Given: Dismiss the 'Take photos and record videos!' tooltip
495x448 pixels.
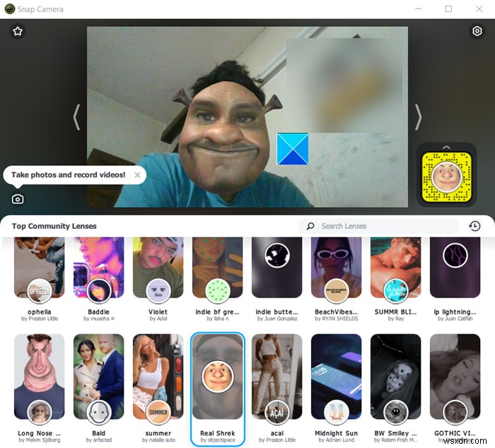Looking at the screenshot, I should click(x=137, y=175).
